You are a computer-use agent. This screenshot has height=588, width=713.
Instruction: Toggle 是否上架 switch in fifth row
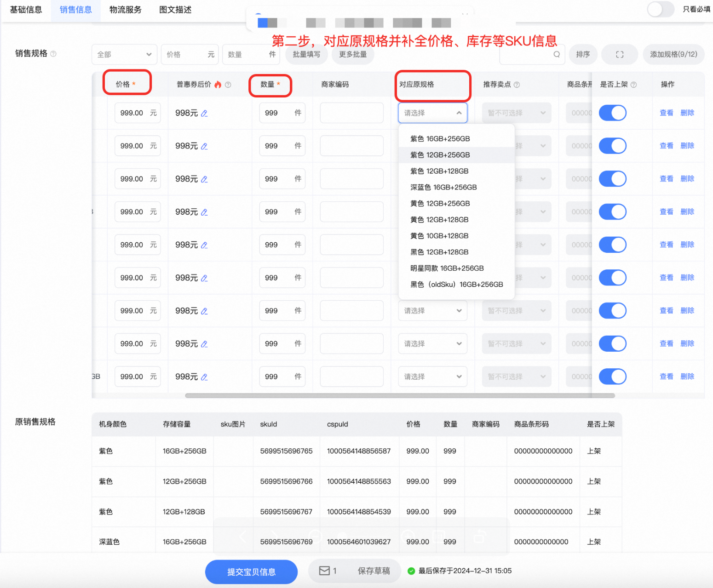pos(613,245)
